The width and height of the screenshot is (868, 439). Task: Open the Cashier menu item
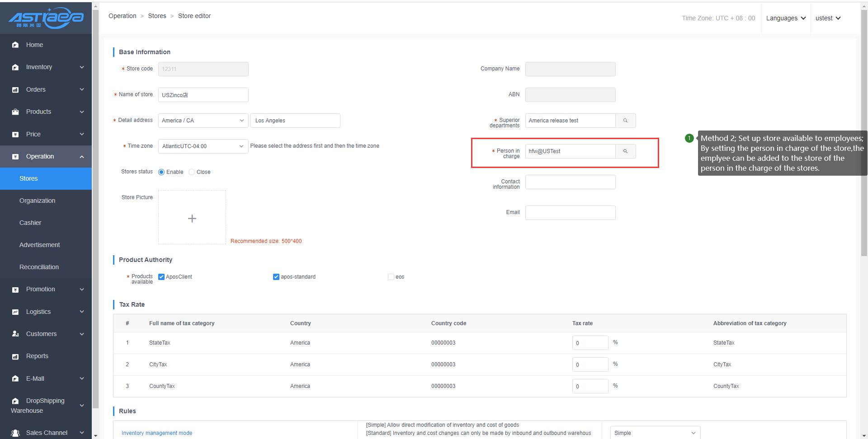coord(30,223)
